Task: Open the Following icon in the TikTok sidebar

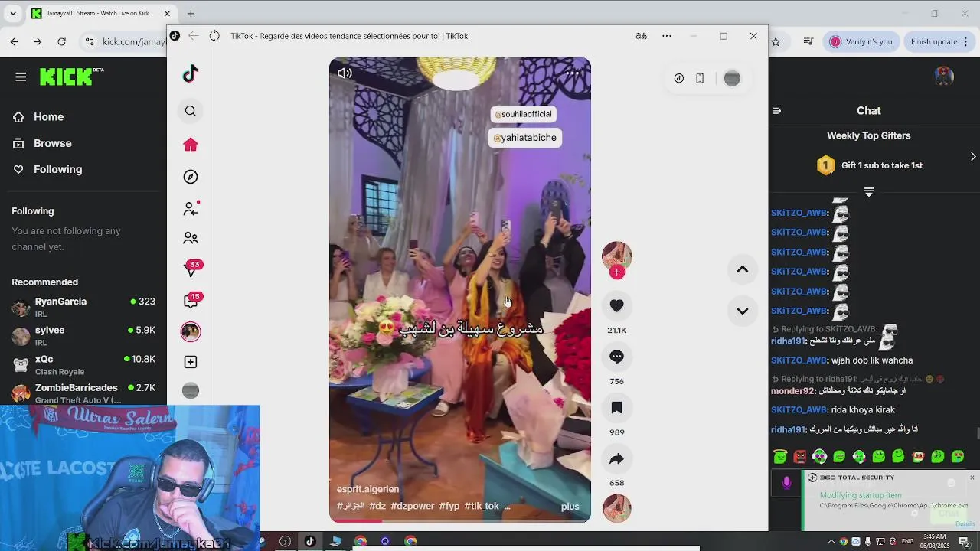Action: point(191,208)
